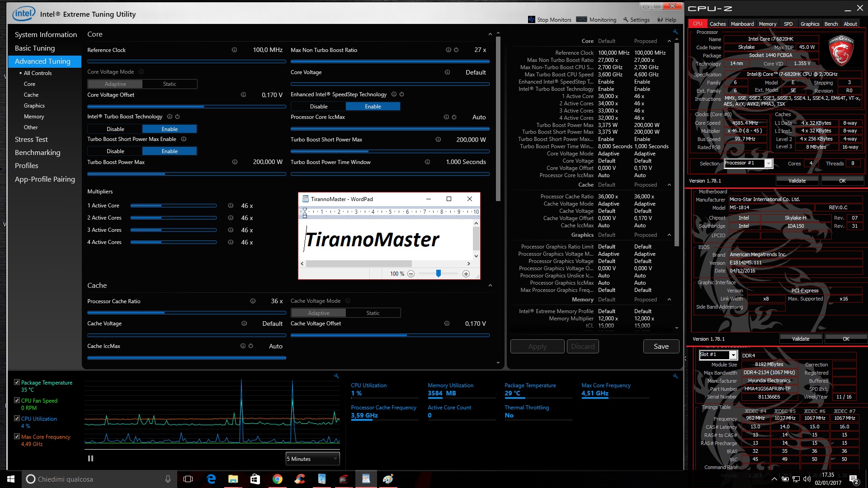Adjust WordPad zoom slider handle
This screenshot has width=868, height=488.
click(438, 273)
